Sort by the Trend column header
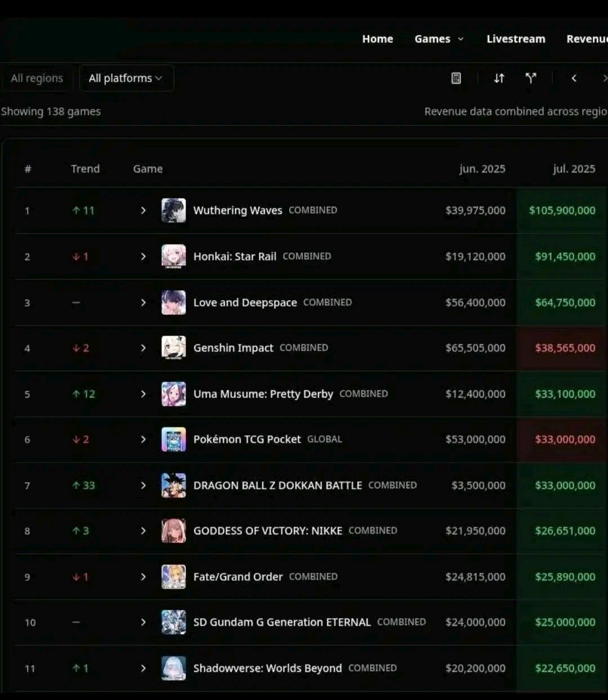This screenshot has height=700, width=608. pyautogui.click(x=85, y=169)
